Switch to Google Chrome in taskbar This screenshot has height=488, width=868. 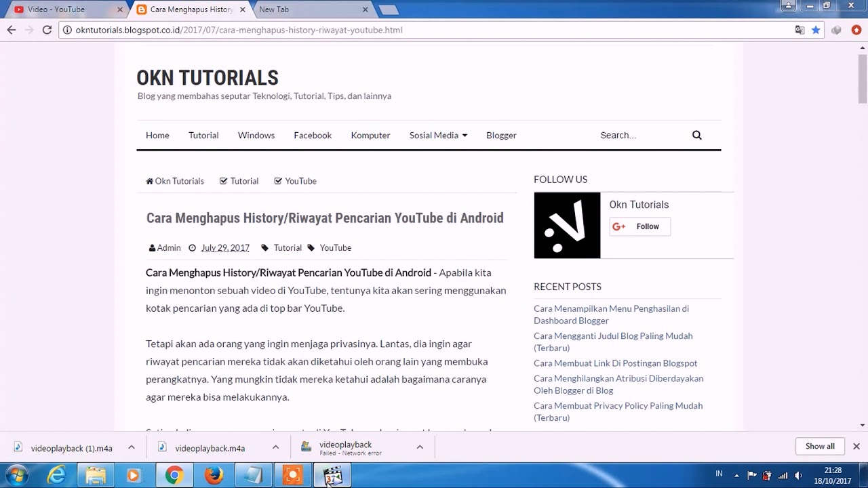pos(174,475)
